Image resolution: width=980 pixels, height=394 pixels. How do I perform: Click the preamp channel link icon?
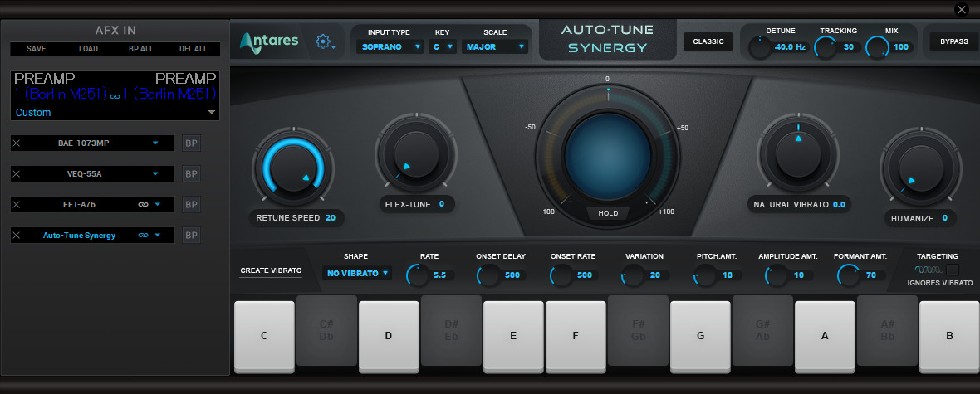115,96
